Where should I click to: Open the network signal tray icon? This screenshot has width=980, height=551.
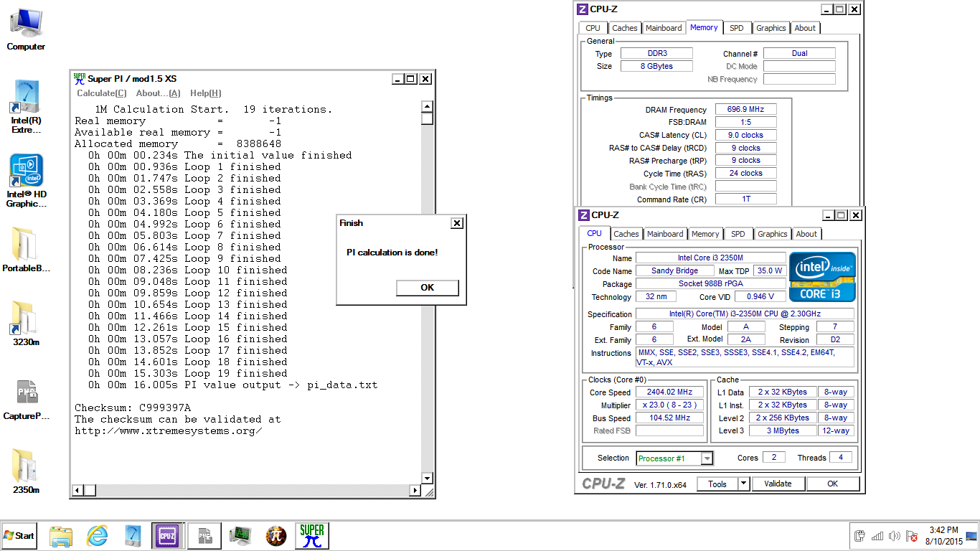[x=877, y=536]
